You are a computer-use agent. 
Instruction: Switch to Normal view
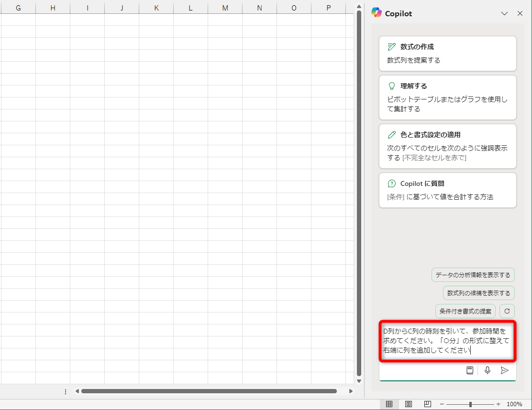click(x=389, y=404)
